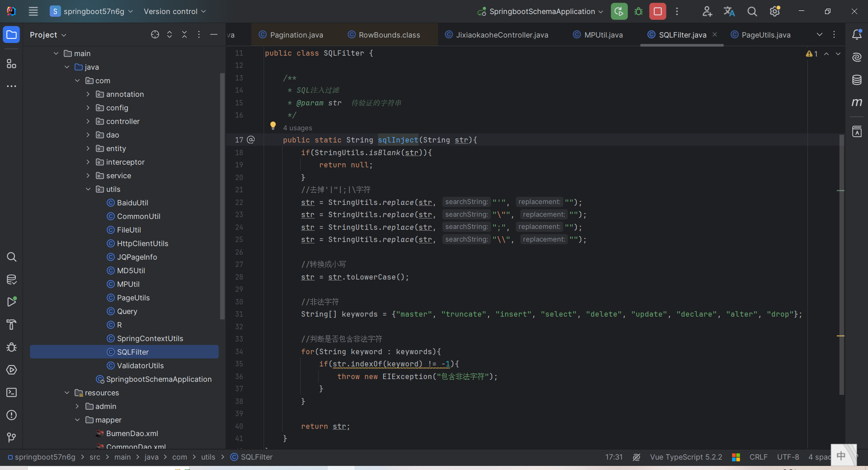Switch to the JixiaokaoheController.java tab
This screenshot has height=470, width=868.
[x=496, y=35]
